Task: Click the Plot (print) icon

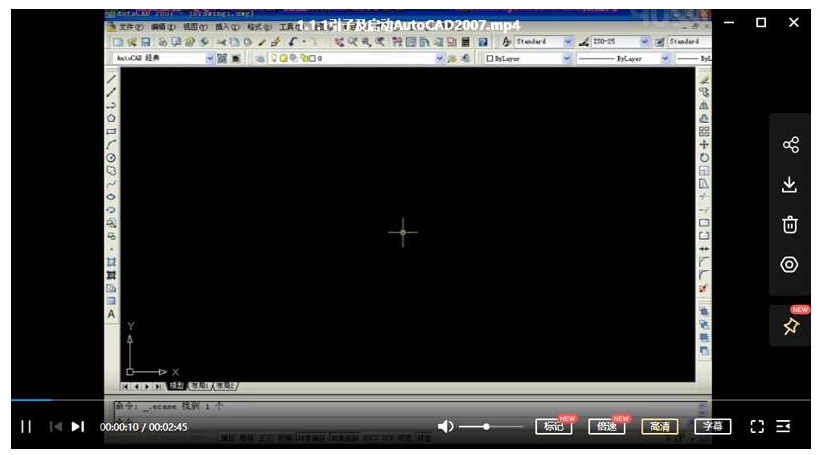Action: point(163,42)
